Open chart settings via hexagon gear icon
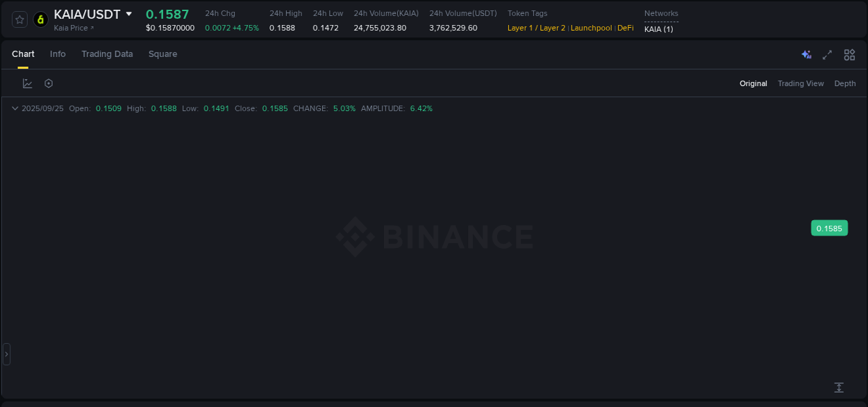Image resolution: width=868 pixels, height=407 pixels. [48, 83]
